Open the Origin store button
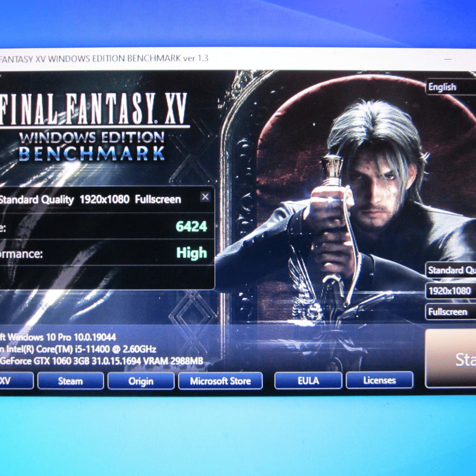The width and height of the screenshot is (476, 476). click(141, 381)
